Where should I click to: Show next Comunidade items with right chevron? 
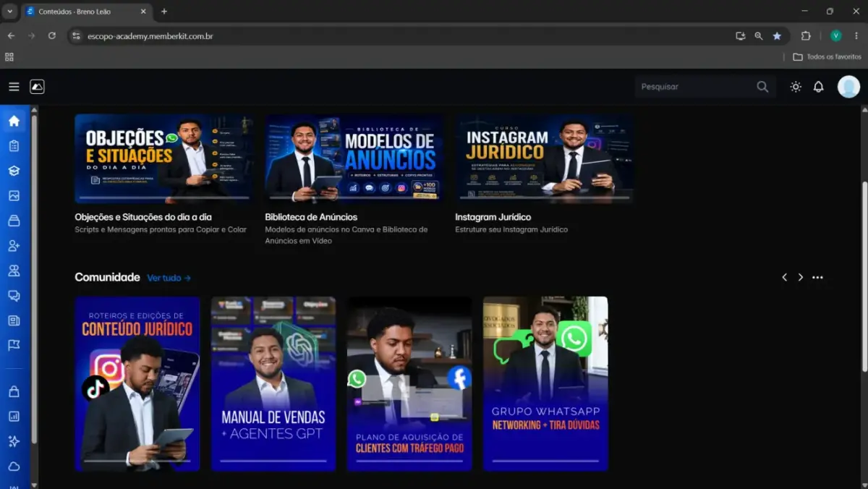pos(801,278)
